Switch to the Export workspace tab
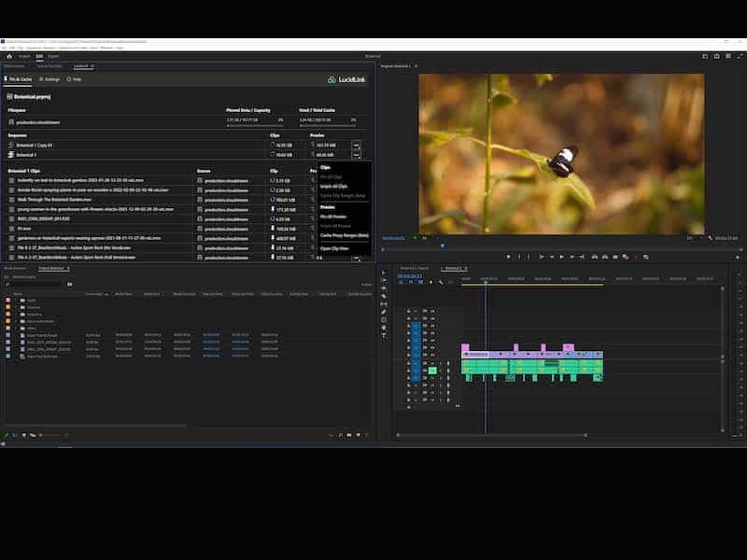Image resolution: width=747 pixels, height=560 pixels. pos(53,56)
